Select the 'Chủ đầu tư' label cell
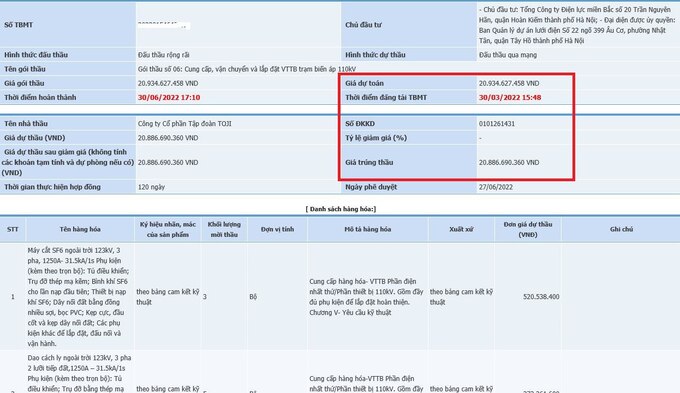 tap(409, 25)
